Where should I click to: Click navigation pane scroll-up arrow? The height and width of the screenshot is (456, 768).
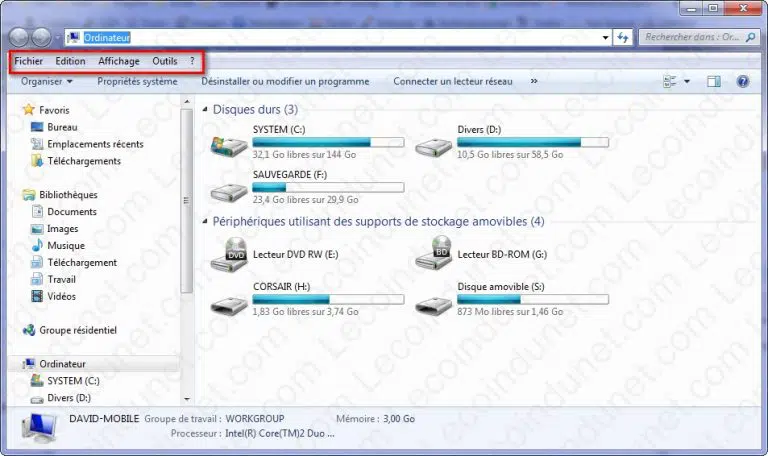pos(187,101)
